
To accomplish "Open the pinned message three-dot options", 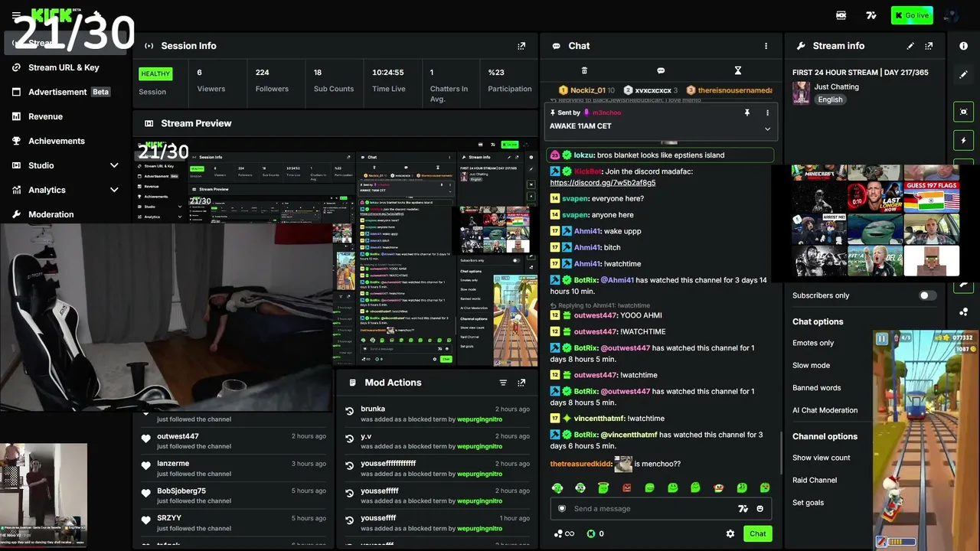I will click(x=767, y=112).
